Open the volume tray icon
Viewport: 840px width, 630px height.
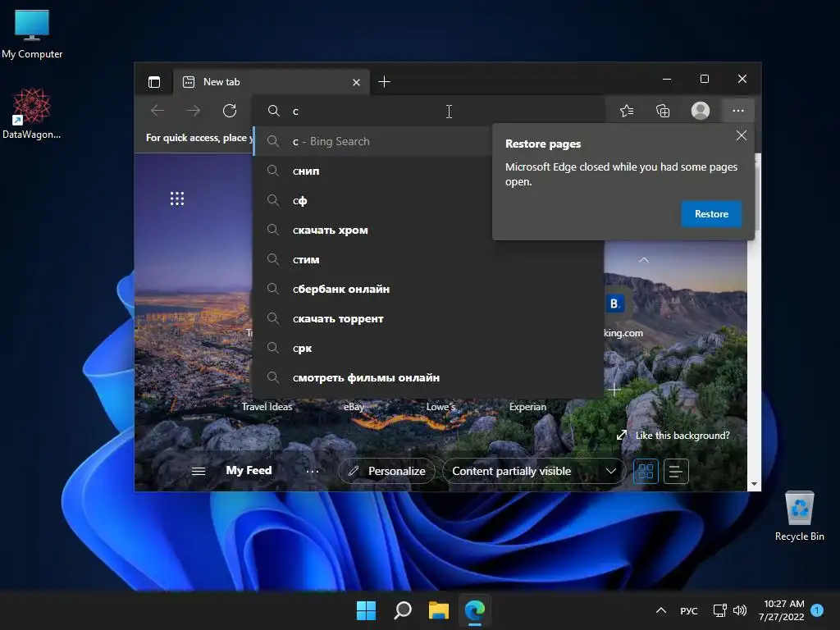(740, 610)
